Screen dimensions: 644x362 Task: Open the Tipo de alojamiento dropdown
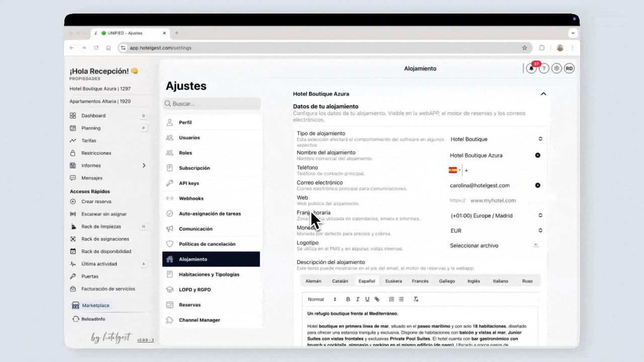click(x=496, y=139)
